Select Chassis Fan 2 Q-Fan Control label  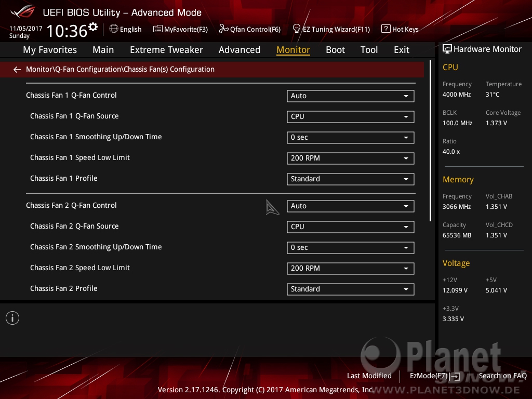[x=71, y=206]
